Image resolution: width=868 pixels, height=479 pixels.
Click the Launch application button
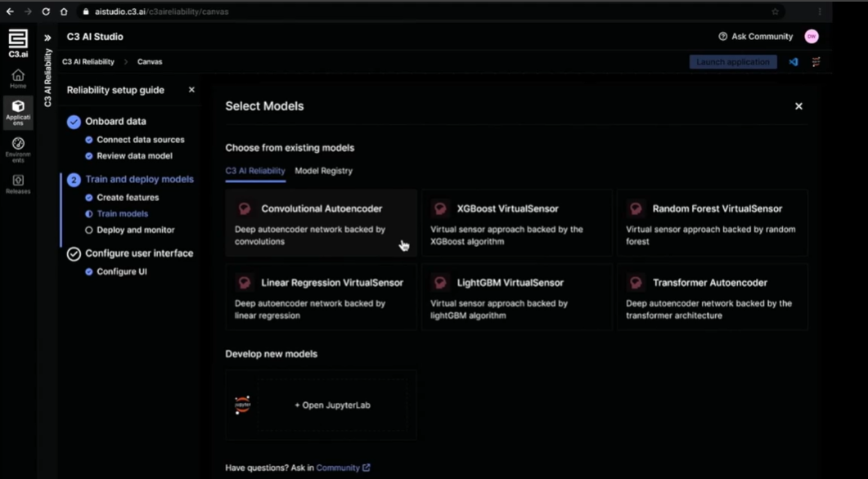point(732,62)
